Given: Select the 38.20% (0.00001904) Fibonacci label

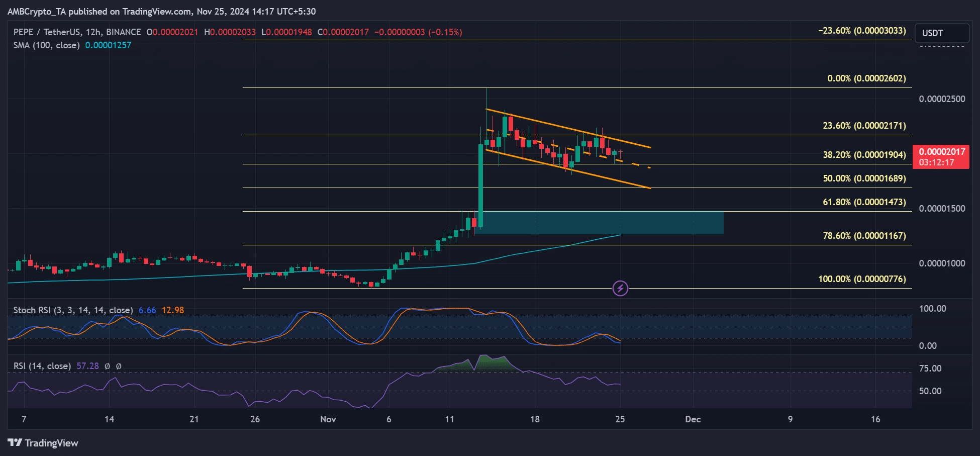Looking at the screenshot, I should [864, 155].
